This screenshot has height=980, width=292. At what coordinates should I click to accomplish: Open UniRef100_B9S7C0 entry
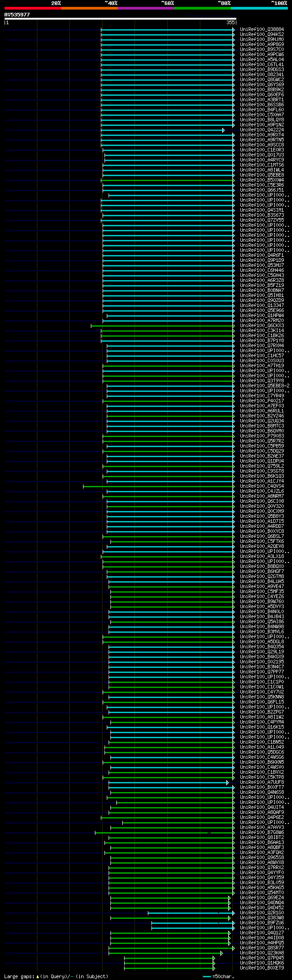262,50
